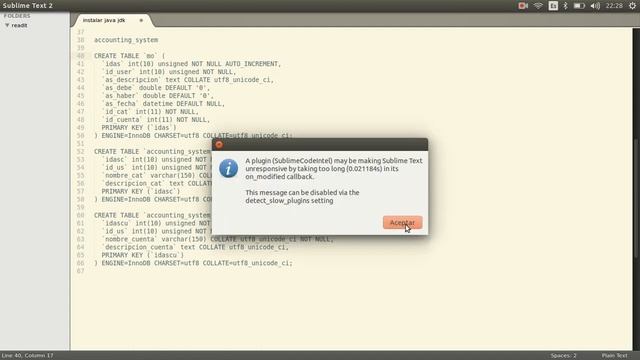Open the sound volume menu
The image size is (640, 360).
click(595, 6)
